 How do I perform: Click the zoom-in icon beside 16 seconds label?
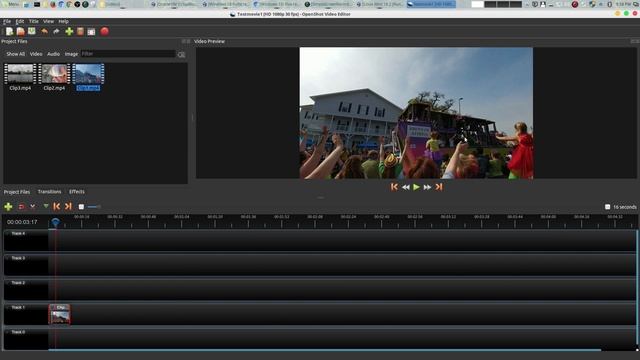(x=607, y=207)
